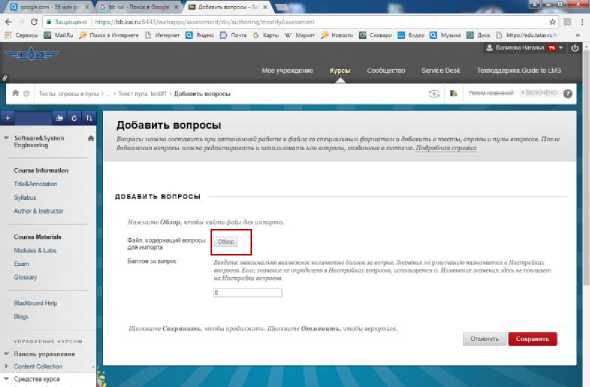Open the Service Desk tab

click(x=441, y=70)
